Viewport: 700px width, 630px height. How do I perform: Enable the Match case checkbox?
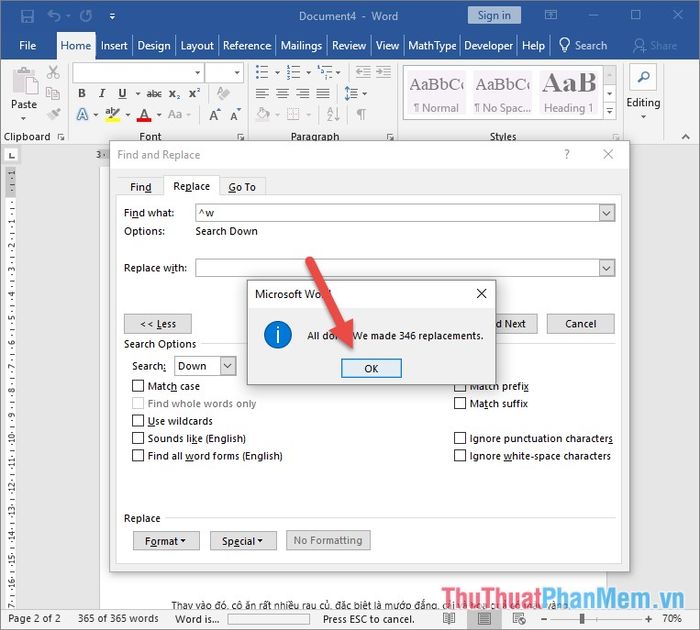(x=139, y=386)
